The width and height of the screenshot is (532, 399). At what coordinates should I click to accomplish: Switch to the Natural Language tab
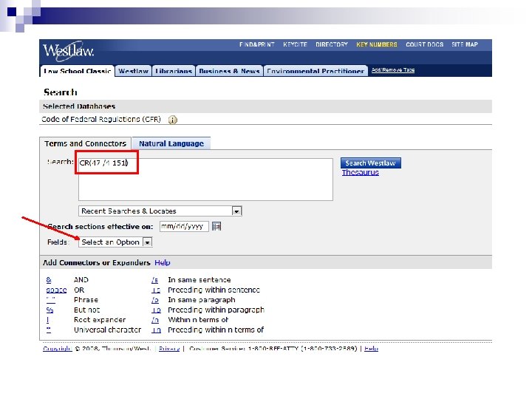171,143
